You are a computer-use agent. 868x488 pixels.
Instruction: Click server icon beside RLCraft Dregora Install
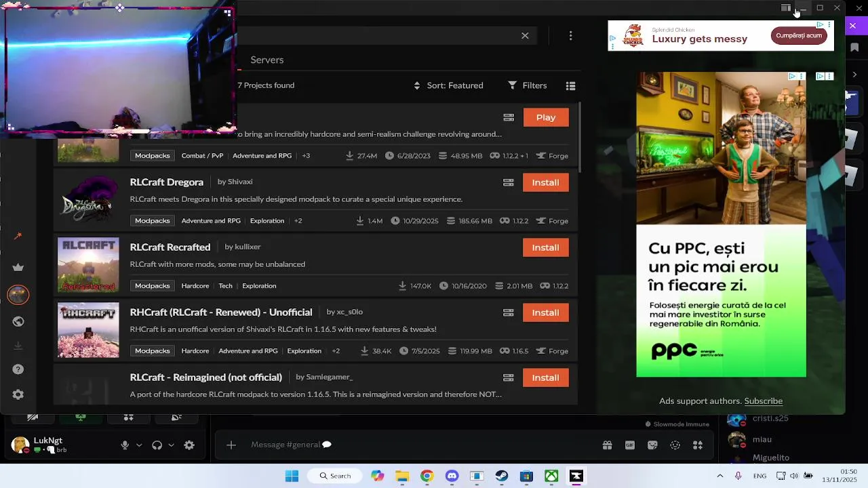(x=509, y=182)
